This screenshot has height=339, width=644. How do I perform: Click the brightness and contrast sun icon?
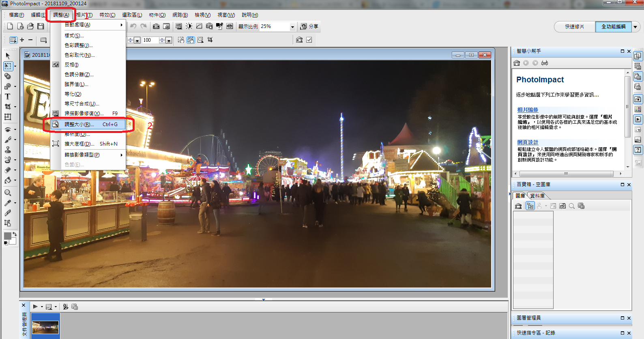tap(189, 26)
